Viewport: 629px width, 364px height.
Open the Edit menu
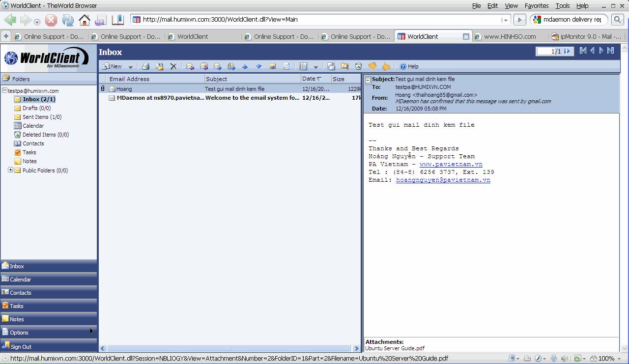tap(492, 5)
